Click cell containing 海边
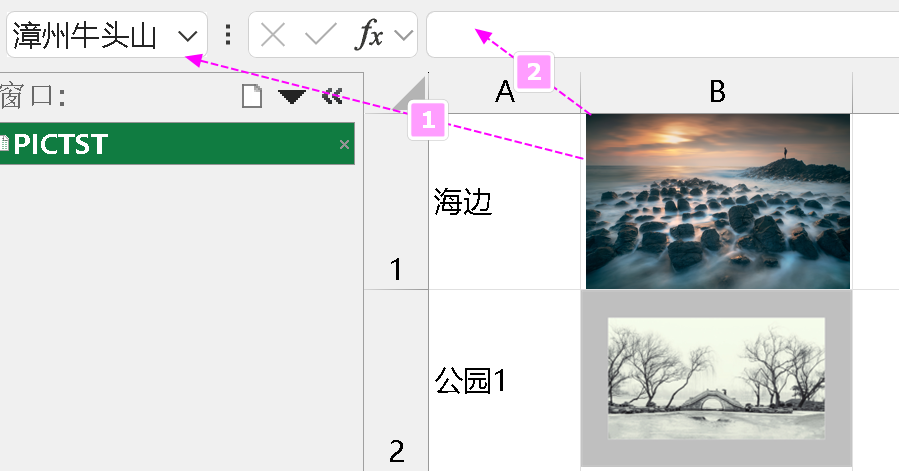Screen dimensions: 899x471 (505, 201)
